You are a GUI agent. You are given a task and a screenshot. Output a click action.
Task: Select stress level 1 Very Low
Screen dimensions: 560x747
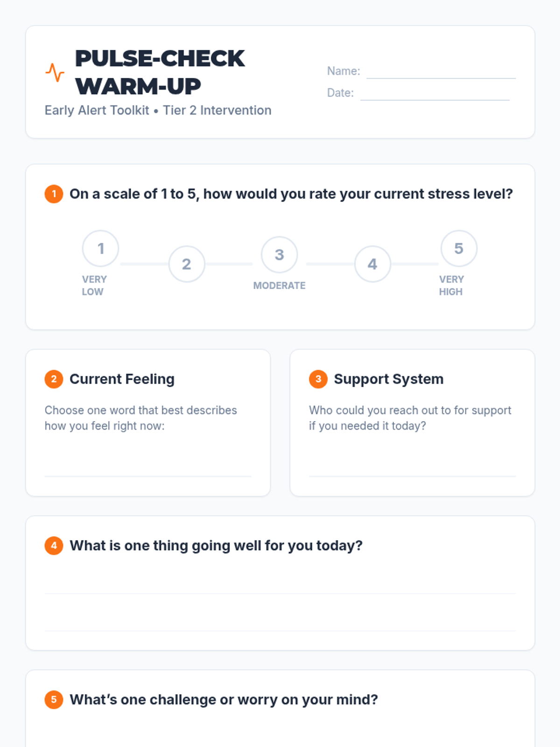coord(100,248)
